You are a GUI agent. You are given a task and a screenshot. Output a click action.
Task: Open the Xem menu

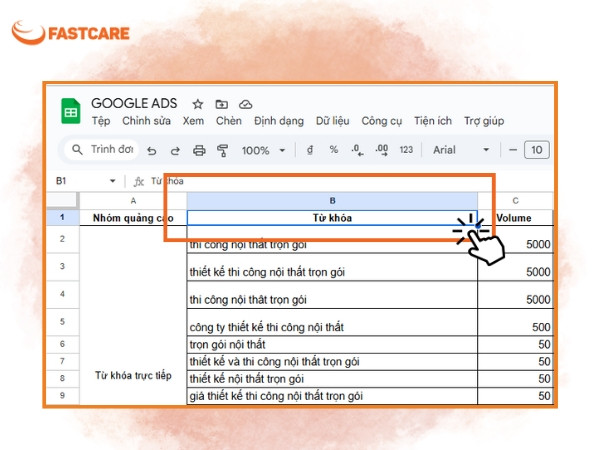click(x=193, y=121)
